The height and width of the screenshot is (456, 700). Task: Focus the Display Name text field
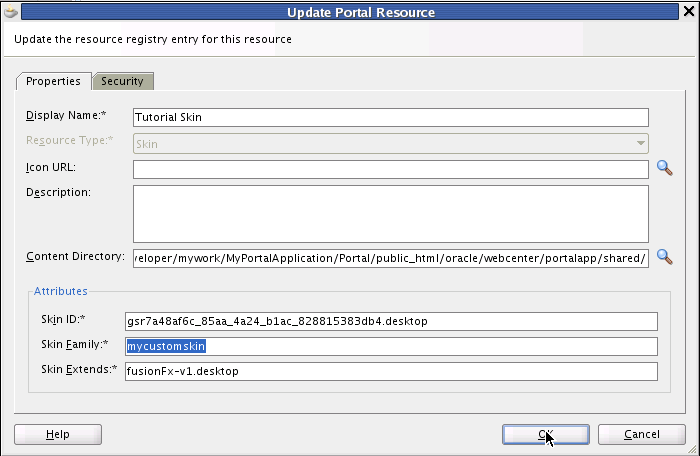391,117
